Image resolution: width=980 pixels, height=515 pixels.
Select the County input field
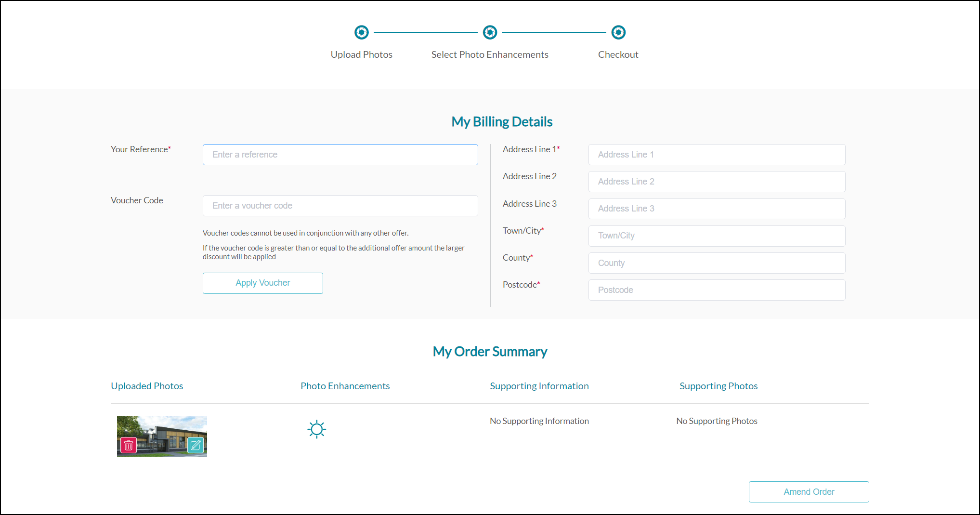(x=717, y=263)
